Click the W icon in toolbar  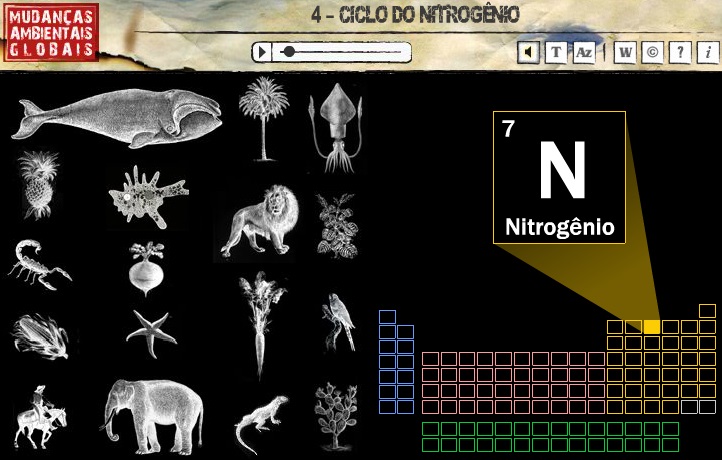625,52
